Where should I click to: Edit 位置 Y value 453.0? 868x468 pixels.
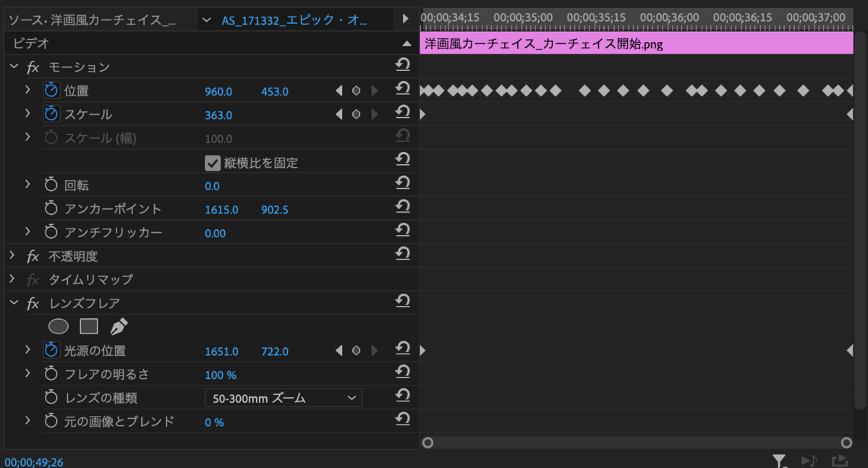pos(275,91)
